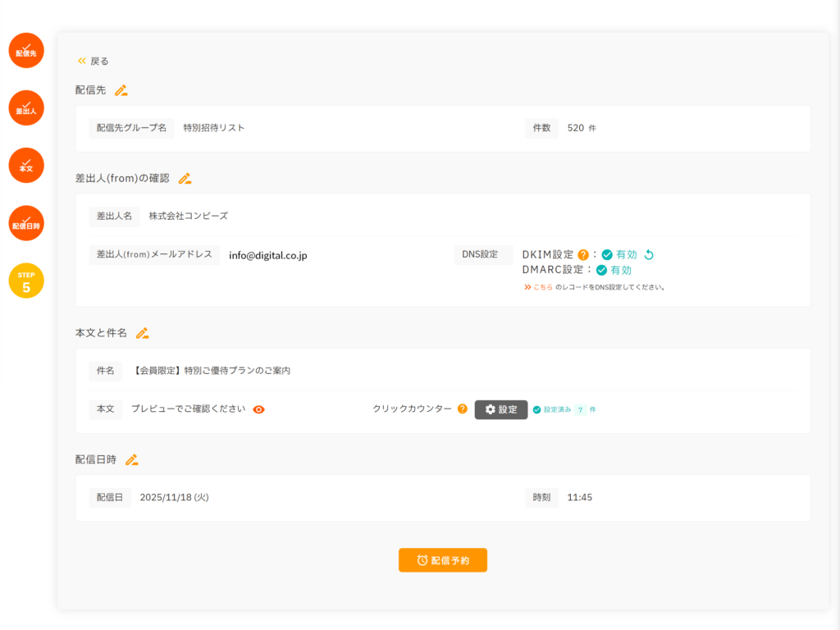This screenshot has height=630, width=840.
Task: Refresh the DKIM設定 status
Action: [x=649, y=254]
